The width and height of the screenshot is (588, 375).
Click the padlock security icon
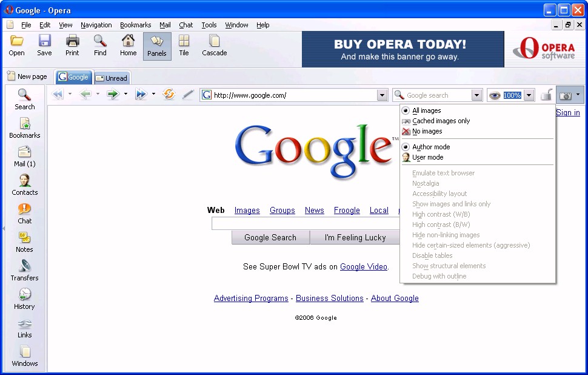click(x=546, y=95)
